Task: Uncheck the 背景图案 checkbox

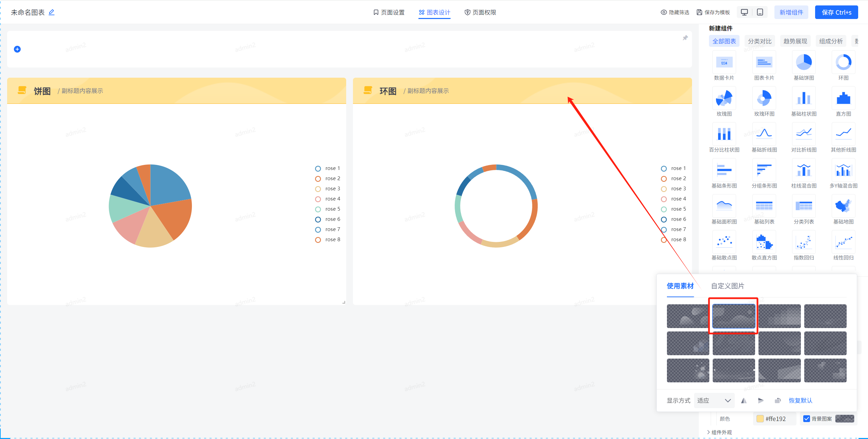Action: [807, 419]
